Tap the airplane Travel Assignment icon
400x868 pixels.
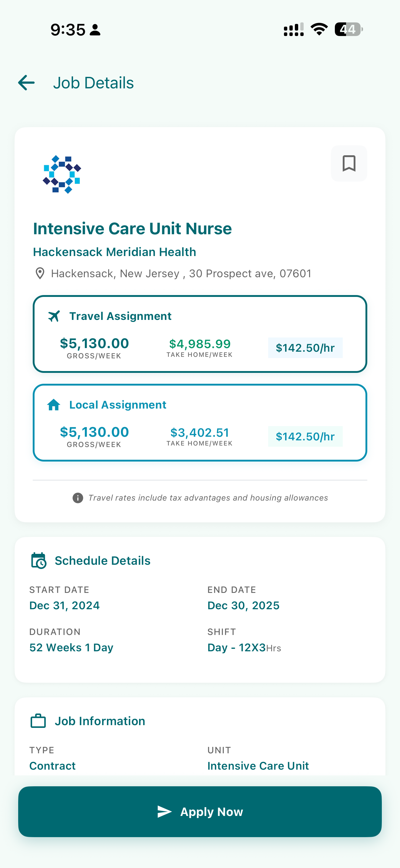54,316
